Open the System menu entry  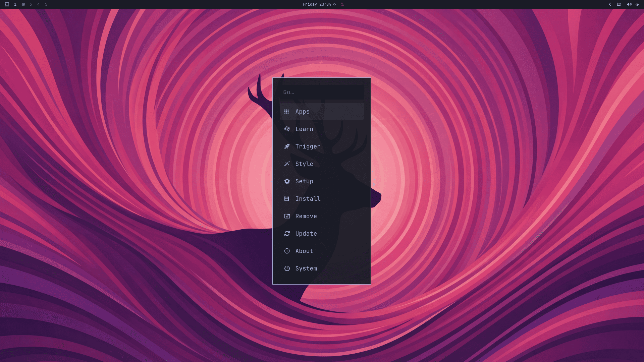click(322, 268)
